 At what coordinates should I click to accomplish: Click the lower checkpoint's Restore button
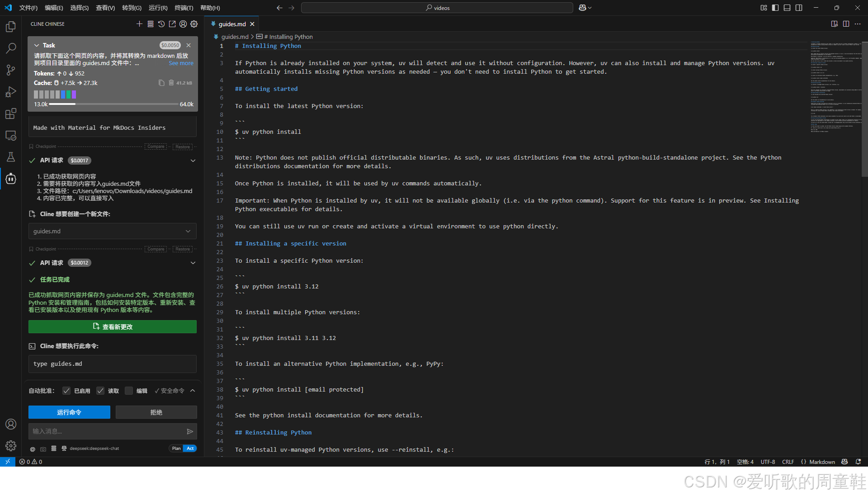click(x=183, y=249)
